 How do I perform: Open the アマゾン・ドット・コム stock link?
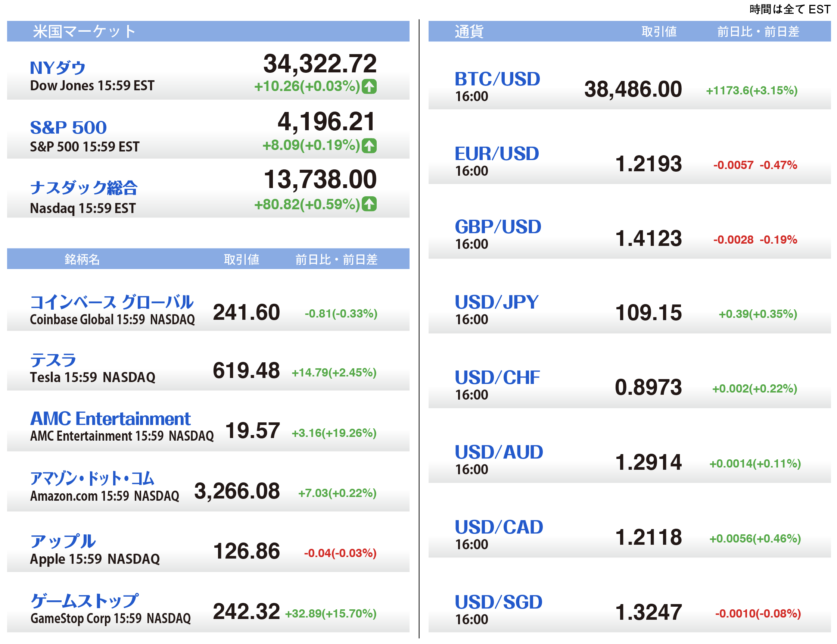pos(92,478)
